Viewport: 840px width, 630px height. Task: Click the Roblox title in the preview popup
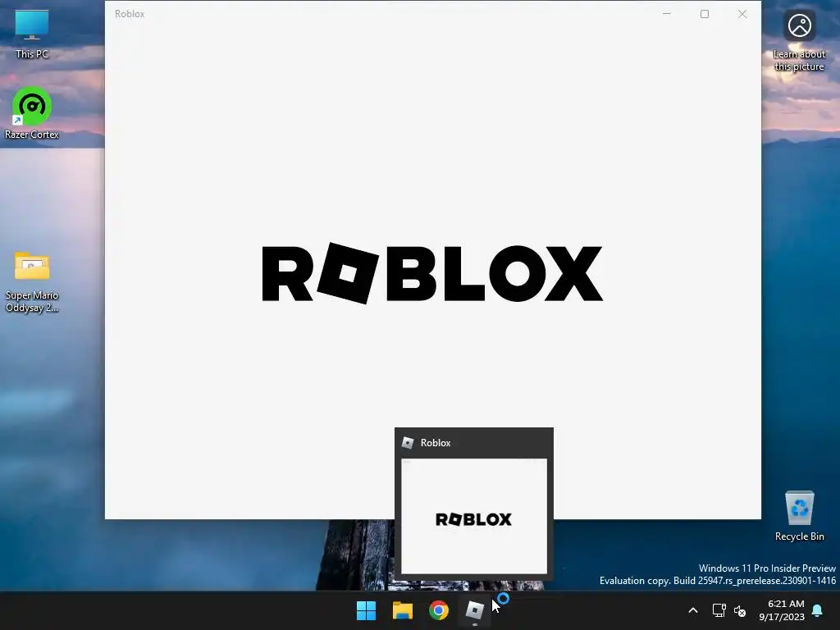(436, 443)
